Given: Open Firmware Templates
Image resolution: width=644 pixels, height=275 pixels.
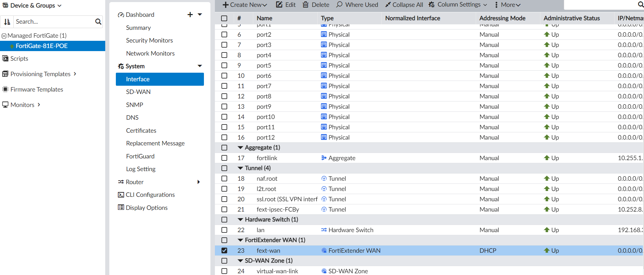Looking at the screenshot, I should 37,89.
